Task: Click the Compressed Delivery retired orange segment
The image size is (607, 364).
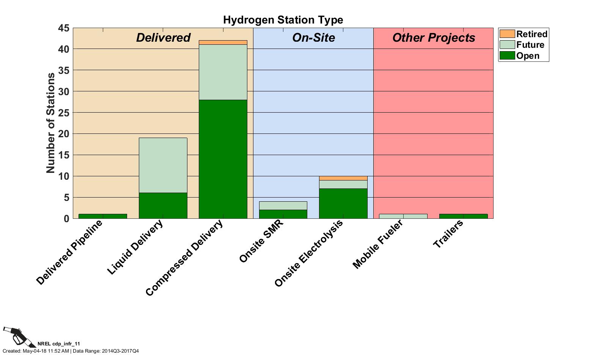Action: (223, 42)
